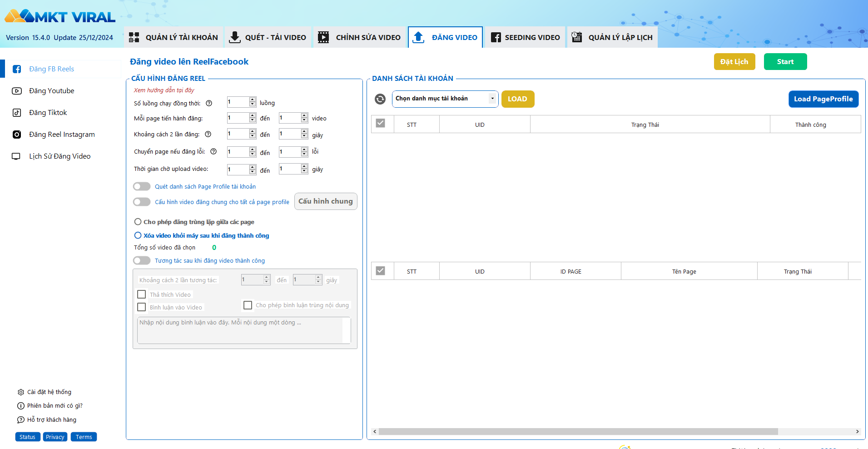The width and height of the screenshot is (868, 449).
Task: Click help icon beside Khoảng cách 2 lần đăng
Action: [x=208, y=134]
